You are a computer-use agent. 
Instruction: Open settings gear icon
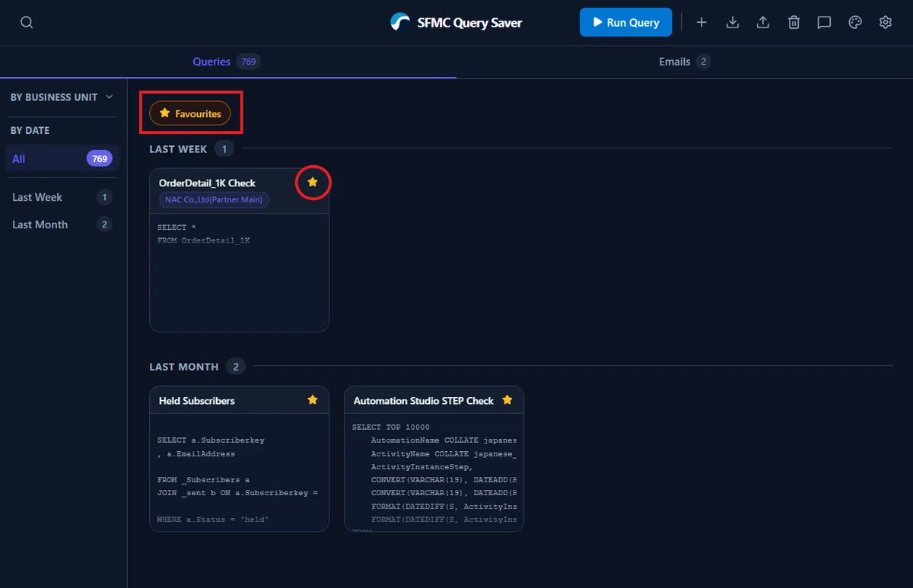click(886, 23)
